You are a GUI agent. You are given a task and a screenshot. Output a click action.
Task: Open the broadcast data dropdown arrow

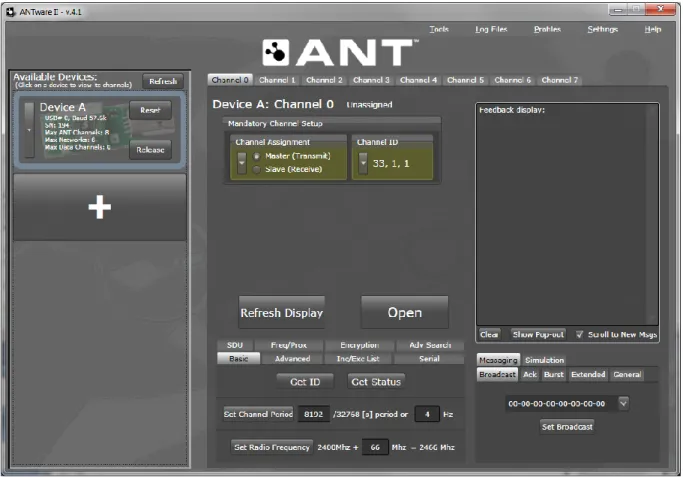click(623, 403)
